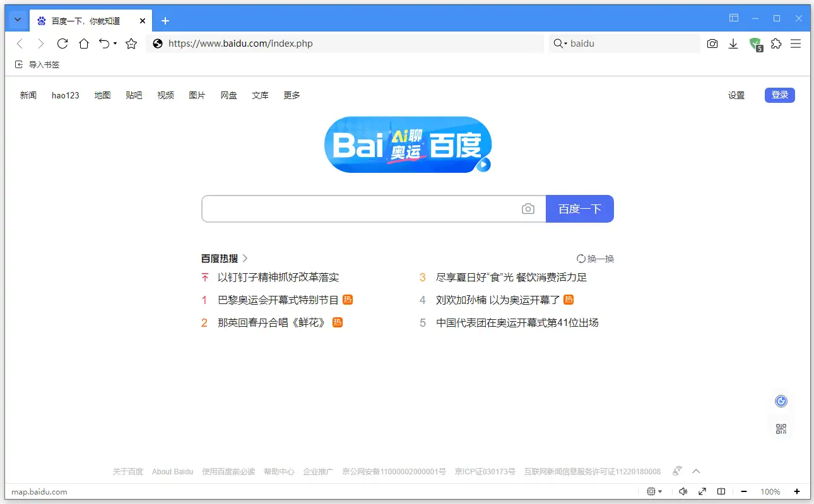The width and height of the screenshot is (814, 504).
Task: Toggle page sound with speaker icon
Action: [x=683, y=491]
